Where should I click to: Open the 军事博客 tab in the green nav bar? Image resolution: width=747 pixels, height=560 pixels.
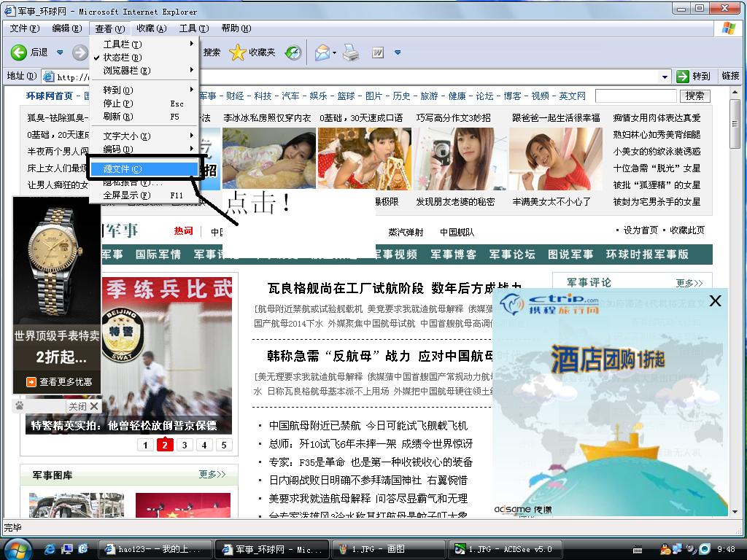tap(454, 254)
